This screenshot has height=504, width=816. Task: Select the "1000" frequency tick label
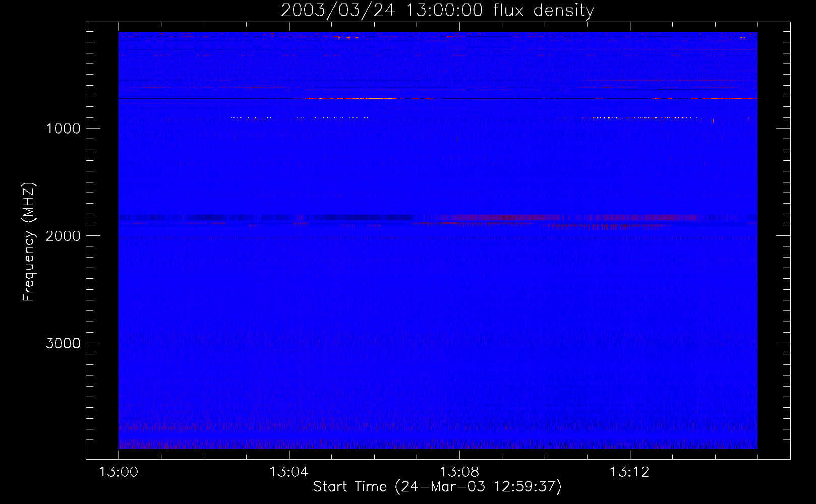coord(63,129)
